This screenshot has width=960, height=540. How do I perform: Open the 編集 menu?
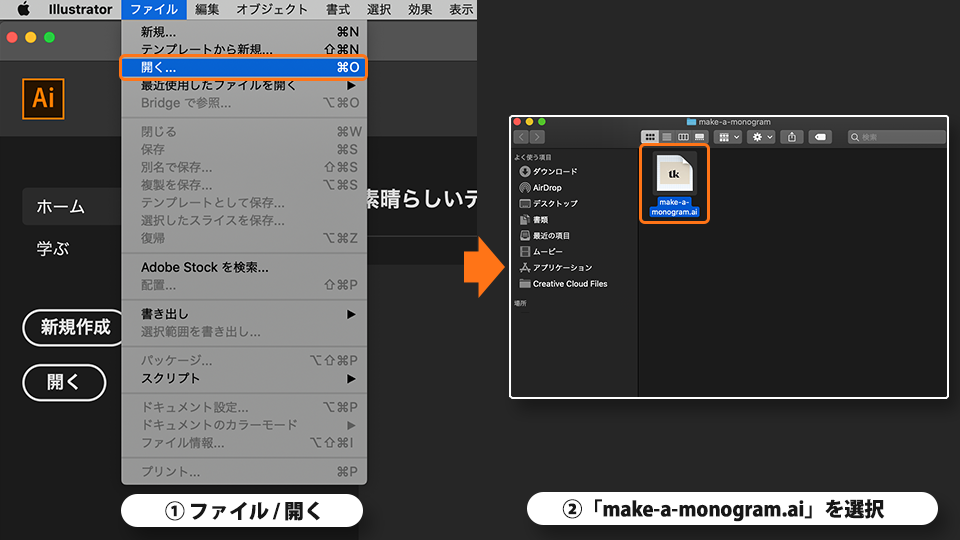tap(207, 9)
